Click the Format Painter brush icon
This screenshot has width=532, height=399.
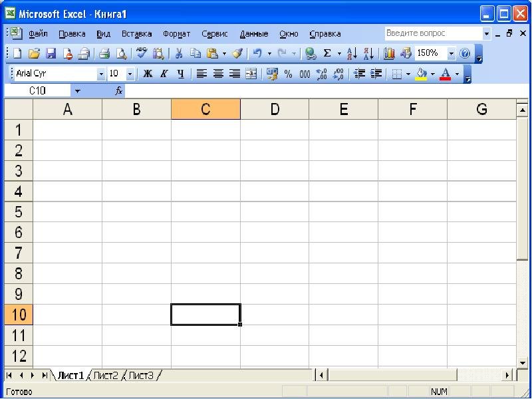point(237,54)
